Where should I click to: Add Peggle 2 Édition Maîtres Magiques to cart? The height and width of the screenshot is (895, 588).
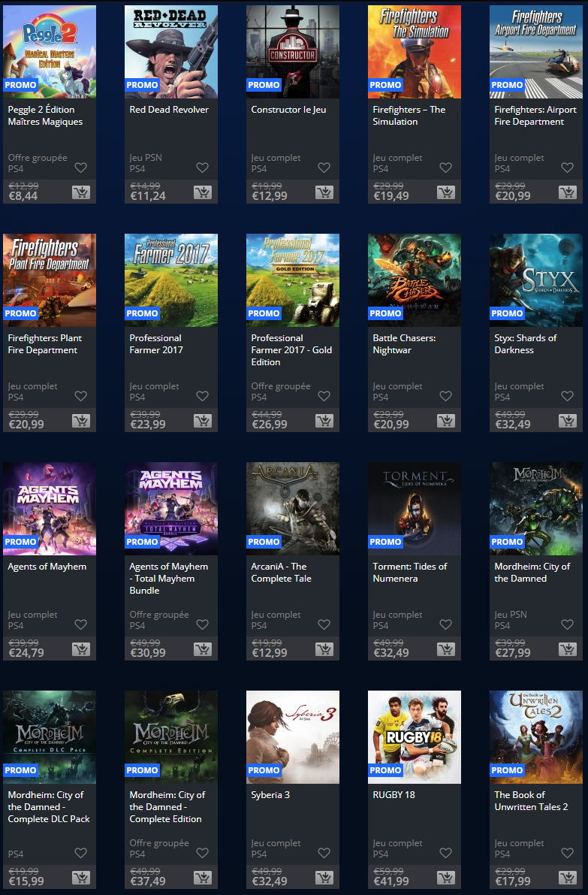[80, 192]
